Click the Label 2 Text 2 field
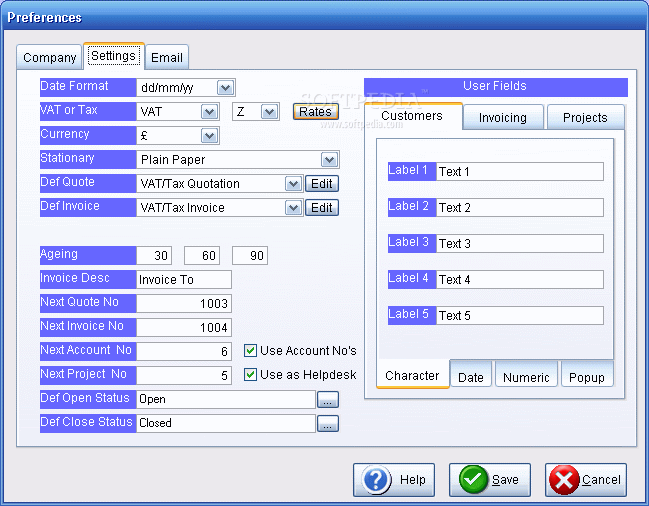 point(520,207)
